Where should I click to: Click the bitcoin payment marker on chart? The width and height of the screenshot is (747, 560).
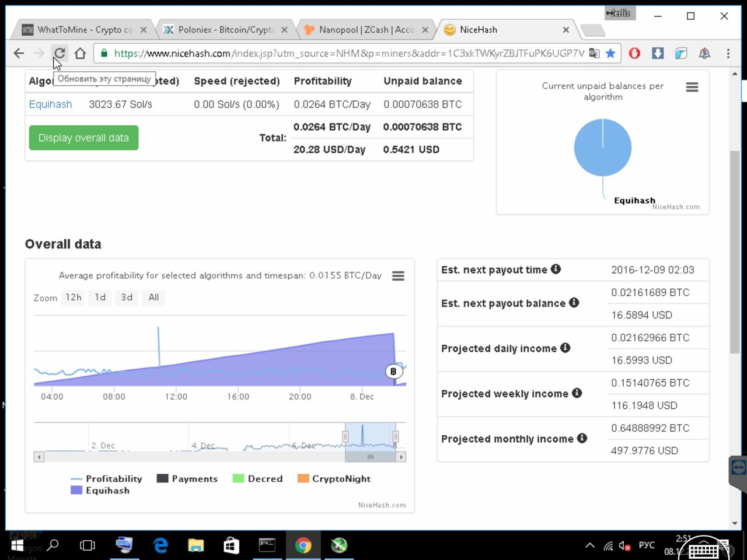(x=393, y=372)
